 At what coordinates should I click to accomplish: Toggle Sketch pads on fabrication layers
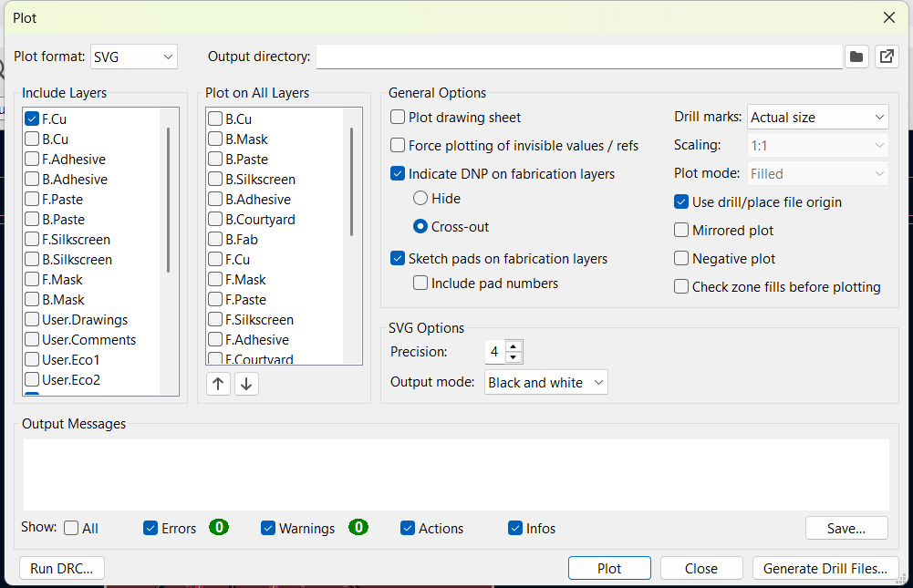click(x=398, y=259)
